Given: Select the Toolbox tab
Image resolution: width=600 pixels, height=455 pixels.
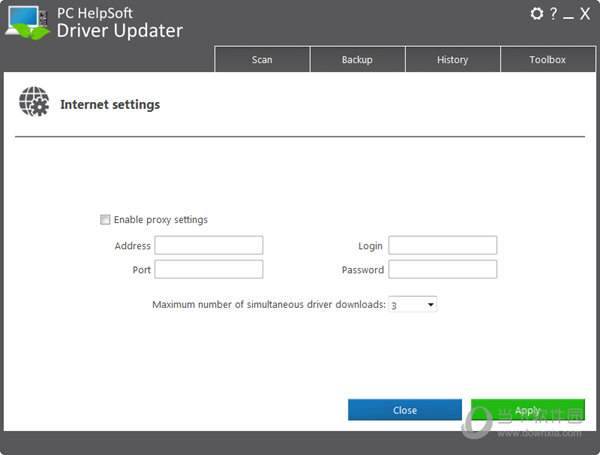Looking at the screenshot, I should (x=548, y=59).
